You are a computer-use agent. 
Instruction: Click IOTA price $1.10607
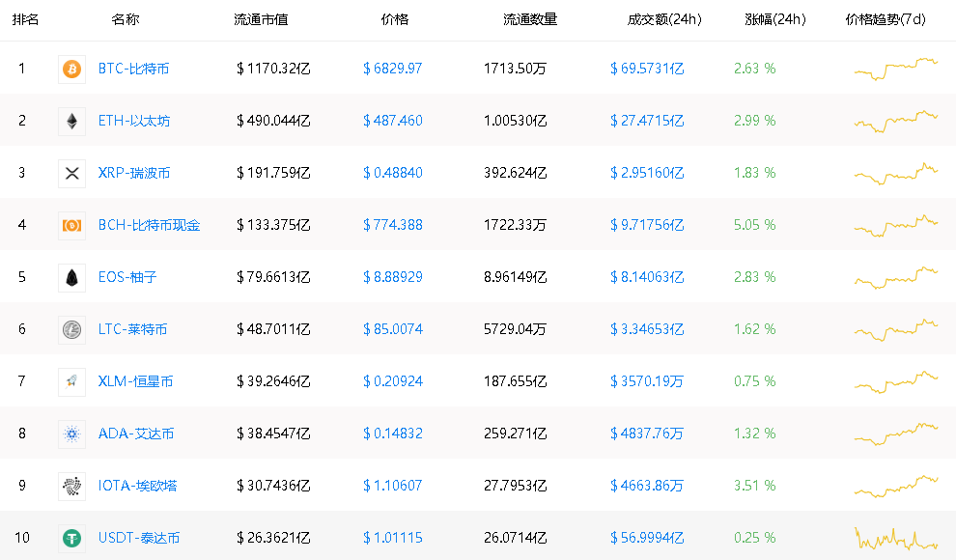(x=393, y=486)
